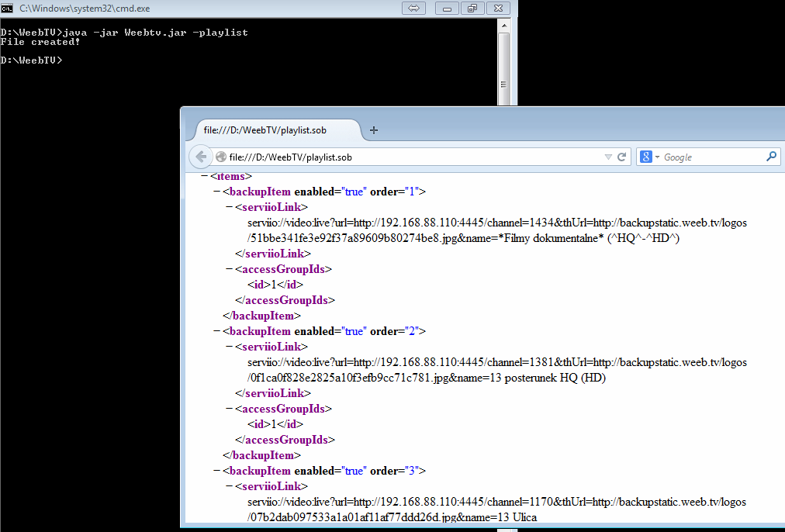Restore down the cmd.exe window
The height and width of the screenshot is (532, 785).
[x=472, y=8]
